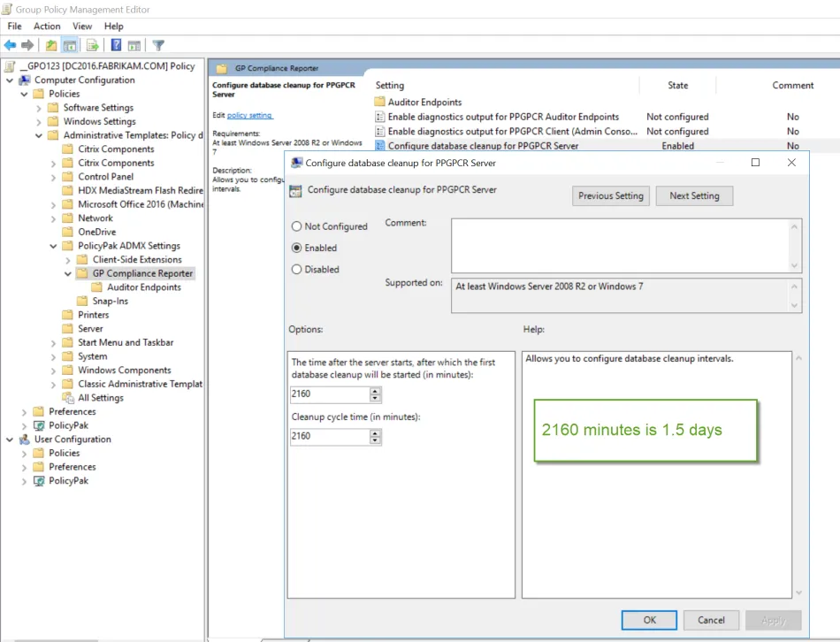Image resolution: width=840 pixels, height=642 pixels.
Task: Expand the Client-Side Extensions node
Action: click(67, 260)
